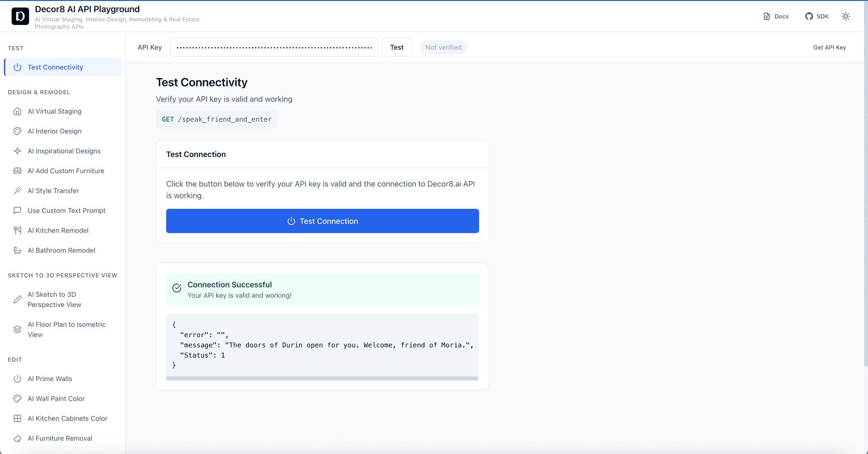Click inside the API Key input field
The image size is (868, 454).
[x=274, y=47]
